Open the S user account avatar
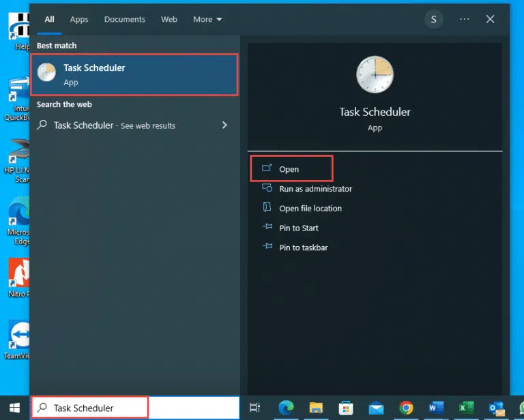524x420 pixels. click(434, 19)
